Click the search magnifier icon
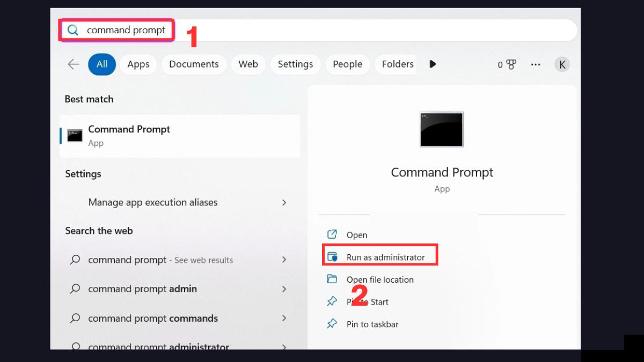This screenshot has width=644, height=362. pos(73,30)
